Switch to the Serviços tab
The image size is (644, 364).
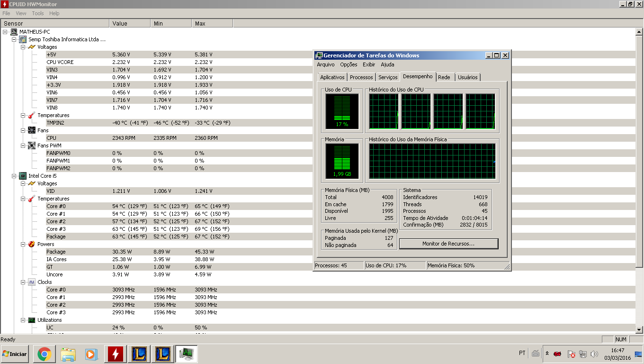click(x=388, y=77)
